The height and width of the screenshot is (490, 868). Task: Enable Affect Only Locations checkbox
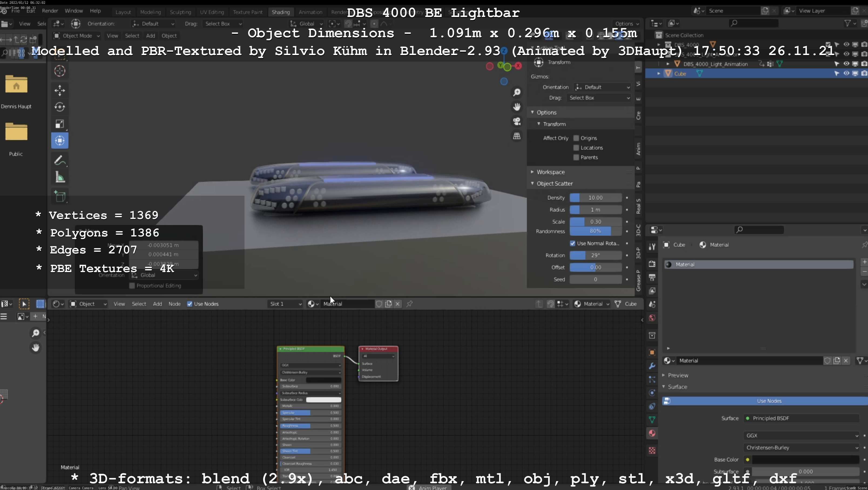[x=576, y=148]
